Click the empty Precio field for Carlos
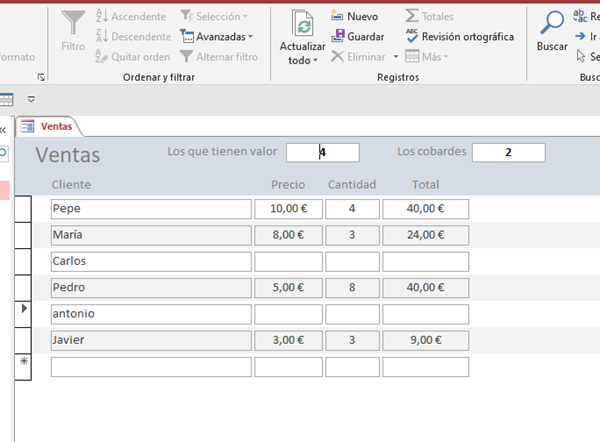Screen dimensions: 600x442 click(287, 261)
